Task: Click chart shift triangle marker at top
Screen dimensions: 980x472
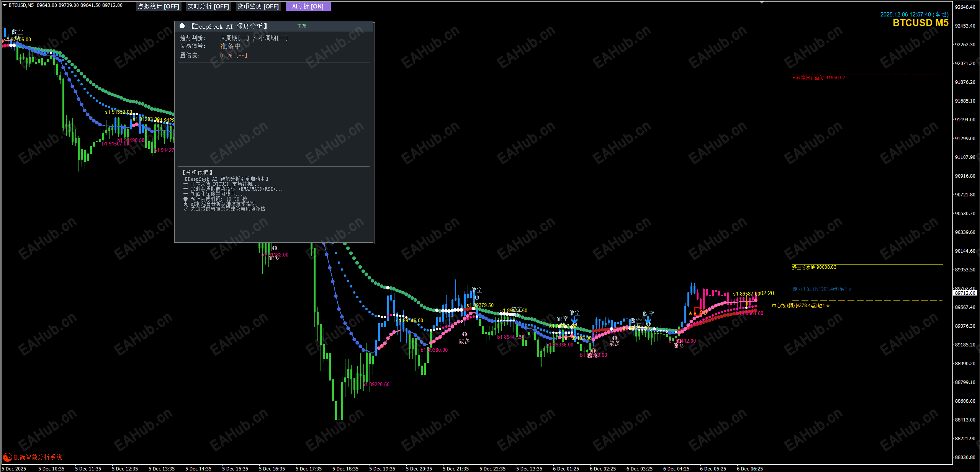Action: pos(762,2)
